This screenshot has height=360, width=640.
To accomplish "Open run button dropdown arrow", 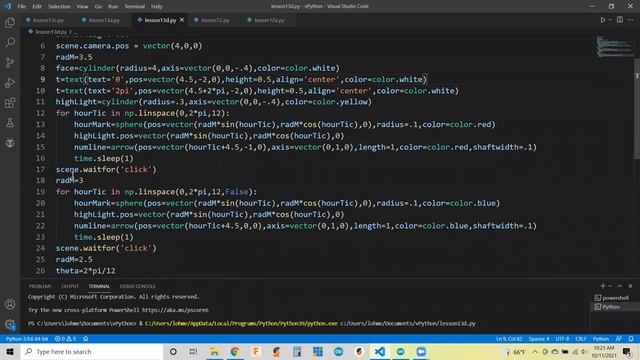I will (610, 20).
